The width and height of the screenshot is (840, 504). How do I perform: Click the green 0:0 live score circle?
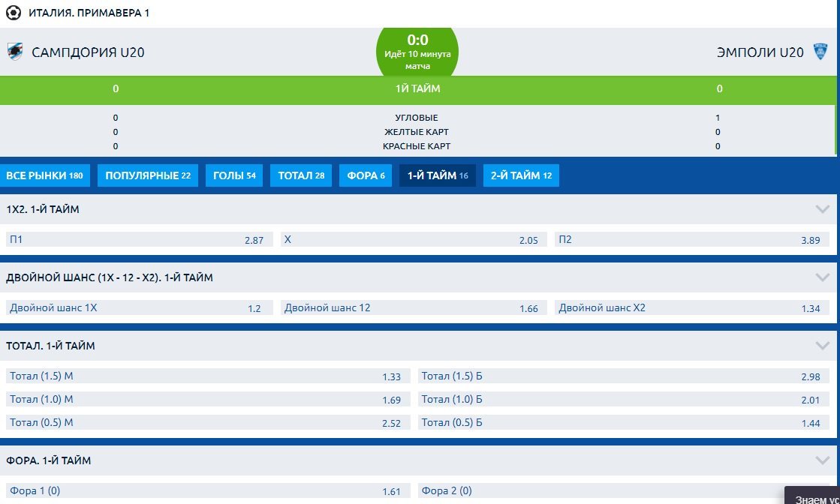[418, 48]
